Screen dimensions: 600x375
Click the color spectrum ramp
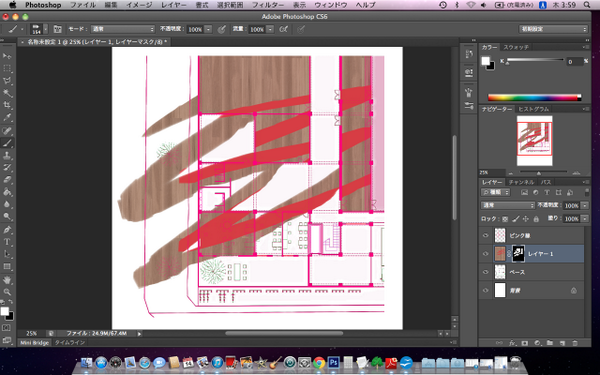[x=534, y=98]
